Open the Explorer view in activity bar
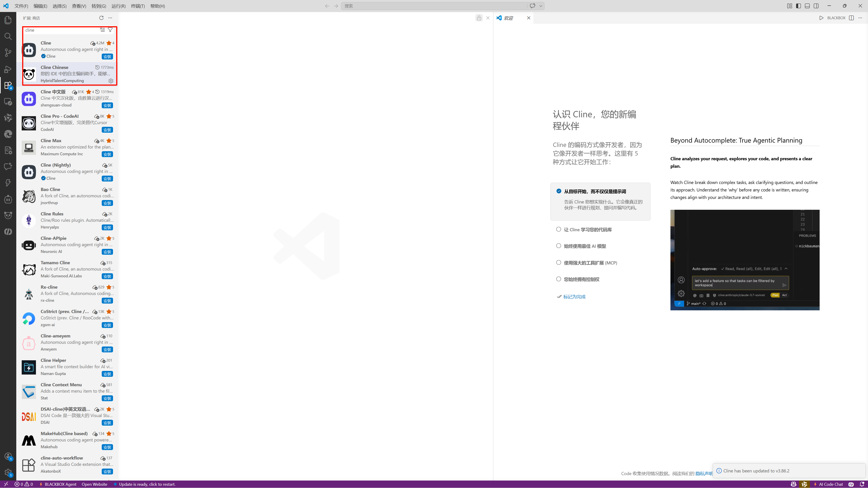Image resolution: width=868 pixels, height=488 pixels. pos(8,20)
